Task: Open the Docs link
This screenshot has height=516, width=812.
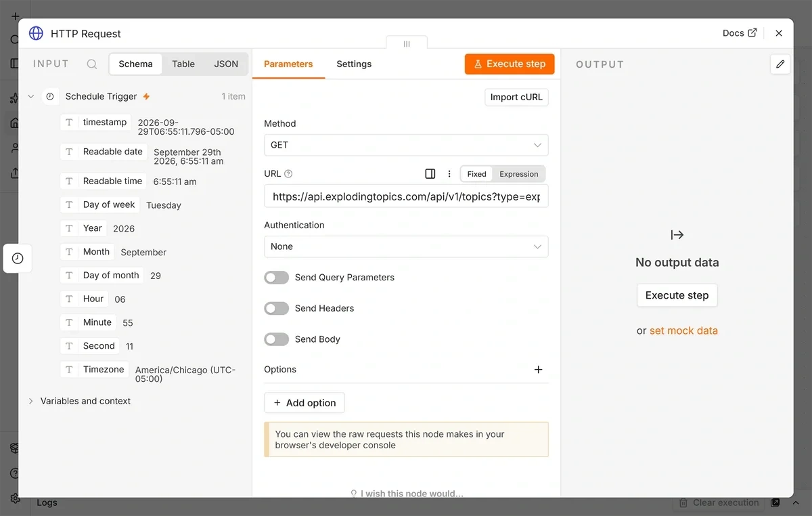Action: 740,33
